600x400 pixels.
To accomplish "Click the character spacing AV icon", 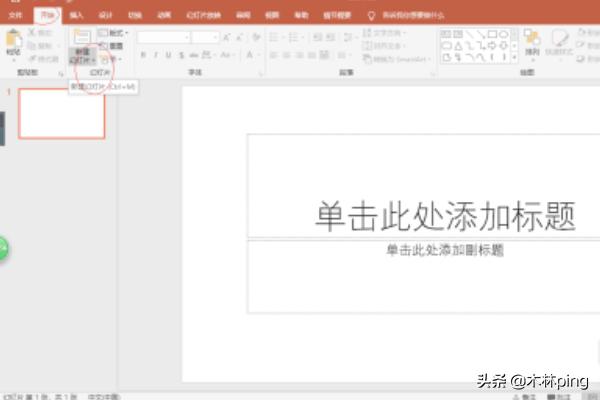I will [207, 55].
